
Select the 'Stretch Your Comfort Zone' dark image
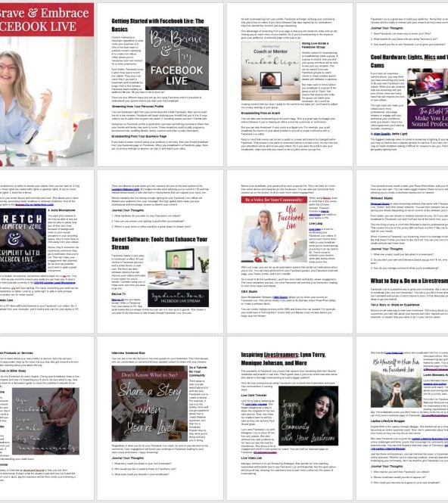(23, 241)
